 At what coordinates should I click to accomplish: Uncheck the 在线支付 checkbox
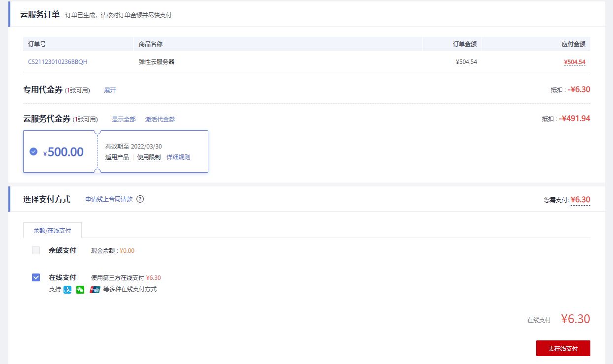pos(36,277)
